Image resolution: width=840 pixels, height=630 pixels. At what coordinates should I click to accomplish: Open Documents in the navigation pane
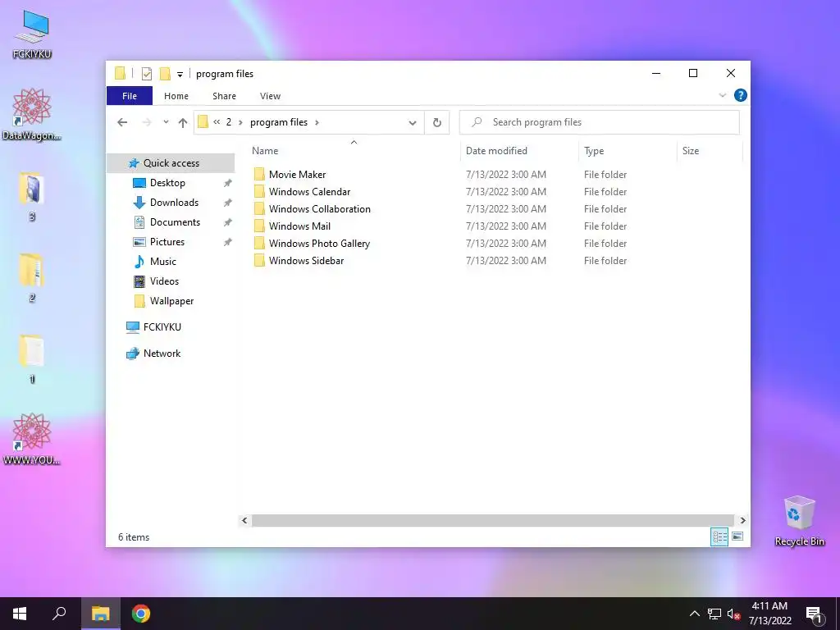(175, 222)
